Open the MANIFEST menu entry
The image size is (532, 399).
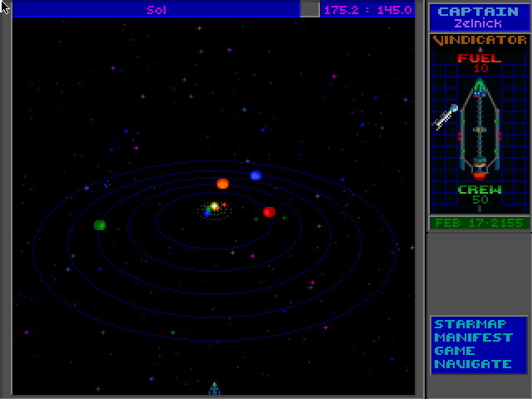click(474, 337)
